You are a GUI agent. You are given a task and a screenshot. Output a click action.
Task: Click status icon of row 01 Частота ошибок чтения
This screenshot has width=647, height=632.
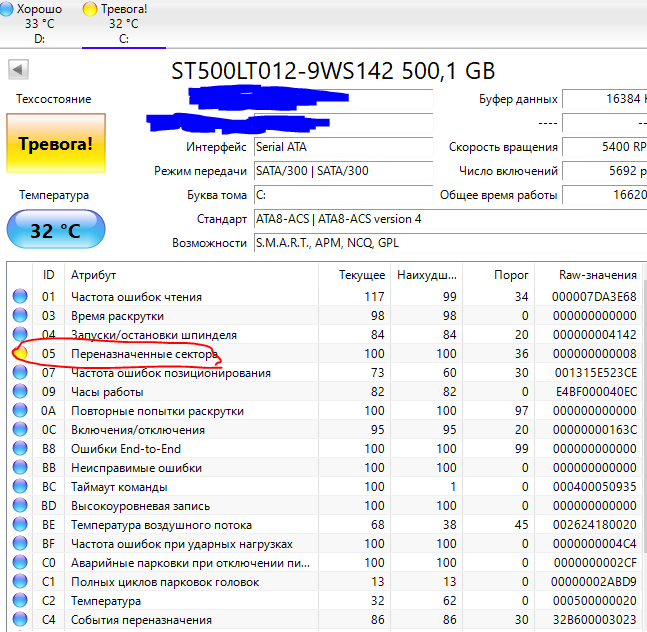20,296
